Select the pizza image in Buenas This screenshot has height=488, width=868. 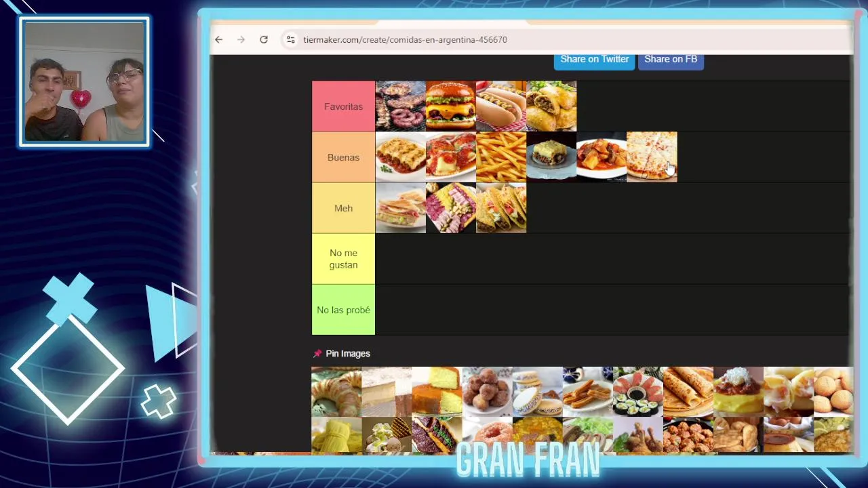(x=652, y=157)
